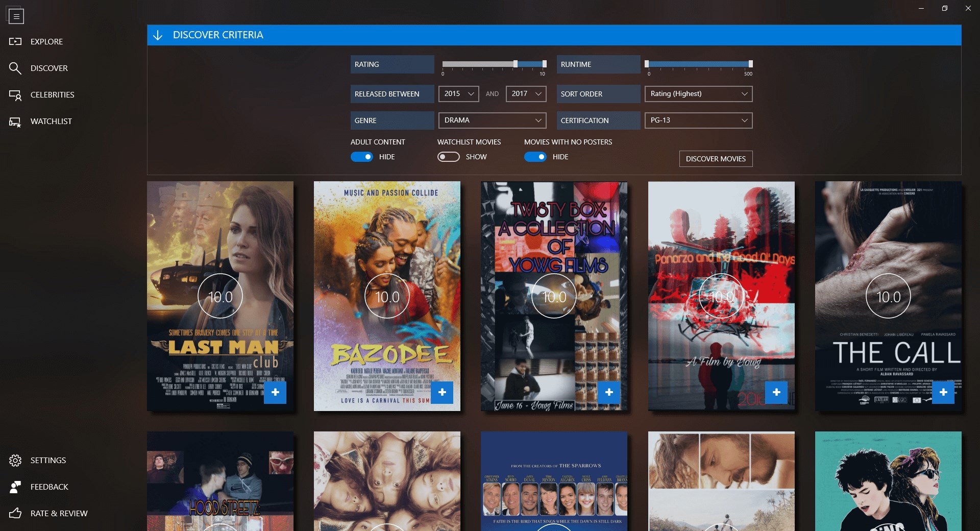Open the Sort Order dropdown
Screen dimensions: 980x531
click(x=698, y=94)
